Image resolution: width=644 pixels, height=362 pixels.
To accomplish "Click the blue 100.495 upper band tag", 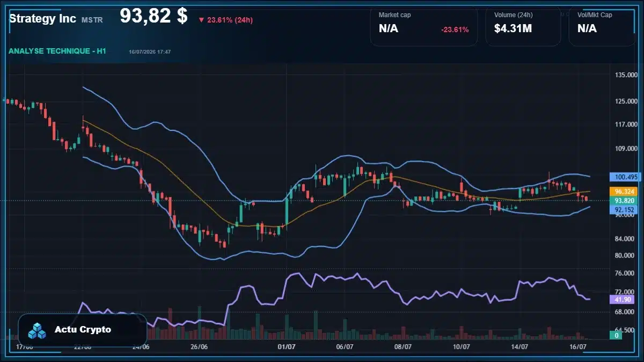I will (626, 177).
